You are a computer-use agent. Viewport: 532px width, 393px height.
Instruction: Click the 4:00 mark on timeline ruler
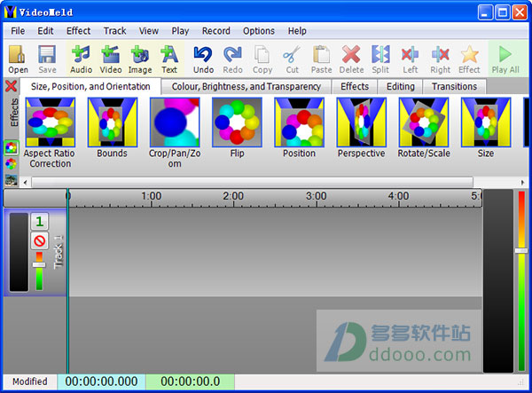[x=399, y=196]
